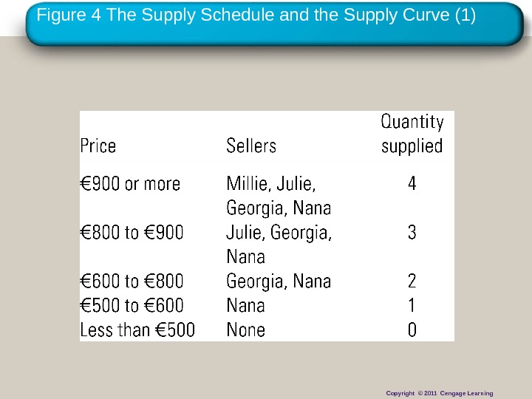Click quantity supplied value 3
The image size is (532, 399).
click(x=412, y=233)
